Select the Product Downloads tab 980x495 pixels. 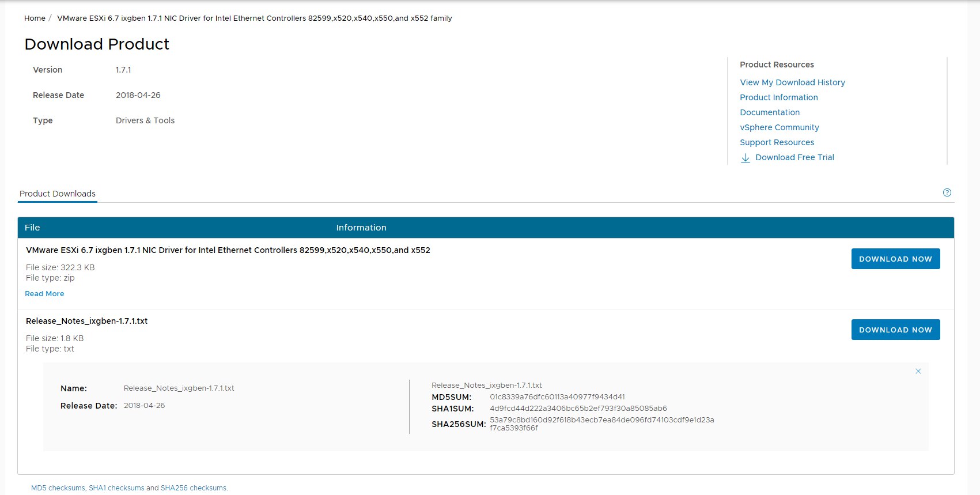click(58, 194)
